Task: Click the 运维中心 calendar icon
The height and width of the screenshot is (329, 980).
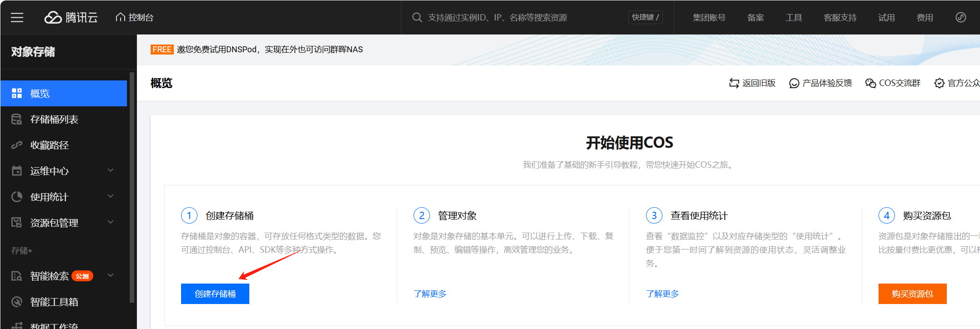Action: [x=17, y=171]
